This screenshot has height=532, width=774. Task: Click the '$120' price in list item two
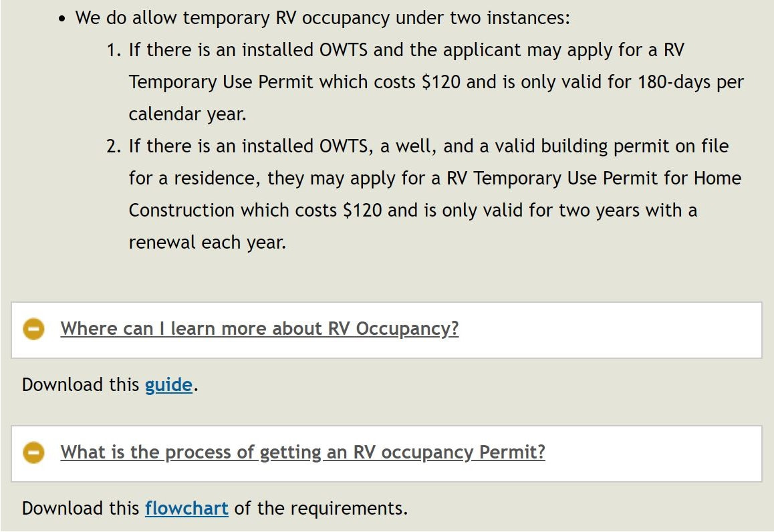362,211
